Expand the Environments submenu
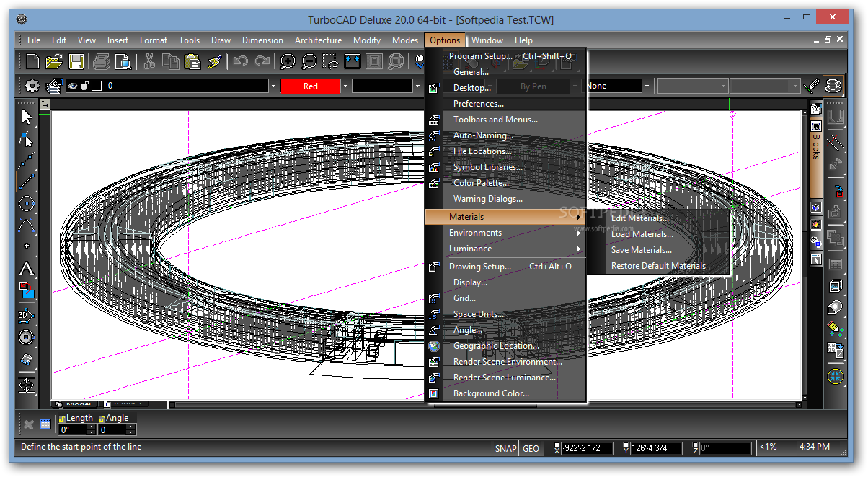This screenshot has height=477, width=868. pyautogui.click(x=505, y=233)
